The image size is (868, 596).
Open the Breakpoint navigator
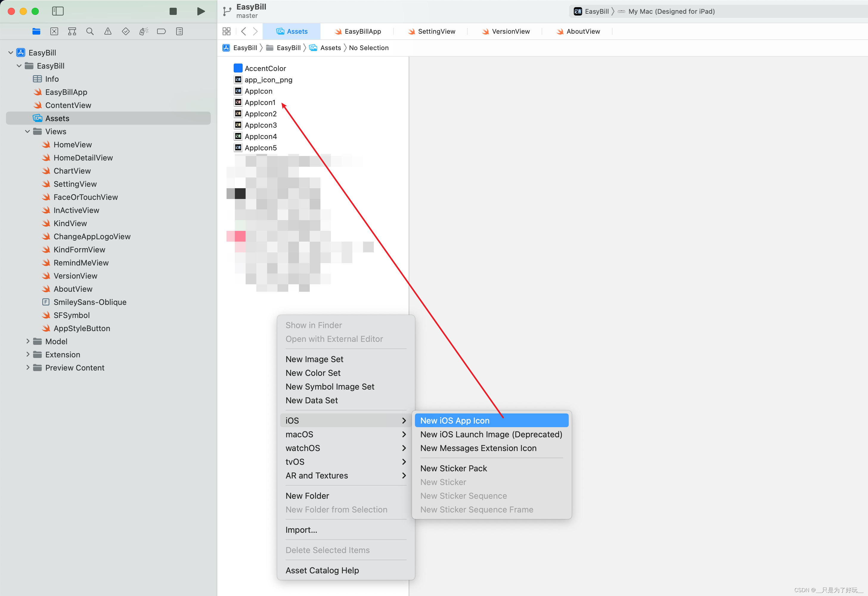tap(161, 31)
